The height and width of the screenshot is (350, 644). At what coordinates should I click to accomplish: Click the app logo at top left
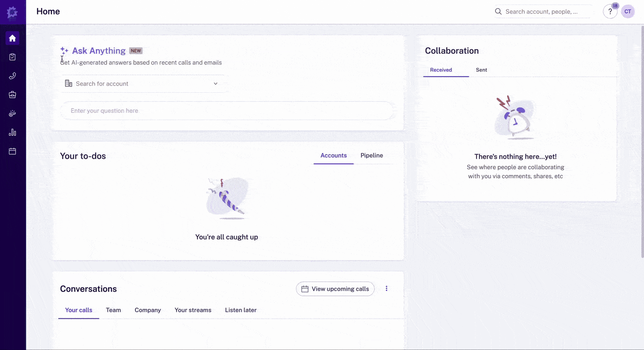12,12
